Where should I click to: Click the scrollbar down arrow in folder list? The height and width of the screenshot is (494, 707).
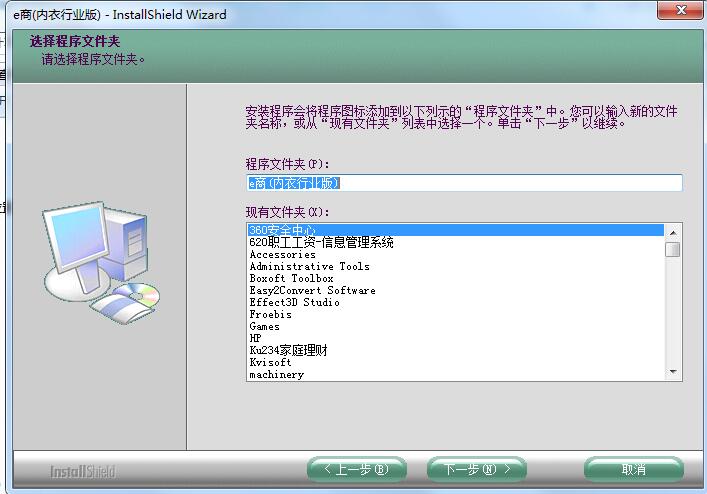point(673,372)
